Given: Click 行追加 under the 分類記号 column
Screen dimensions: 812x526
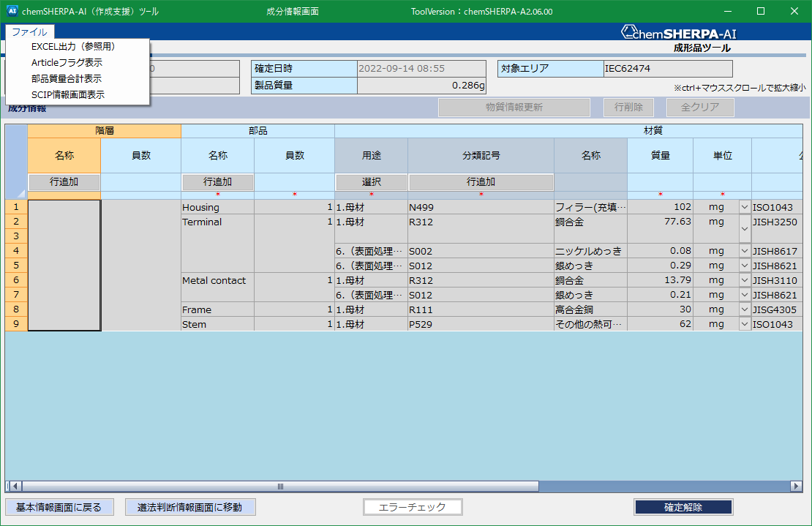Looking at the screenshot, I should (481, 181).
